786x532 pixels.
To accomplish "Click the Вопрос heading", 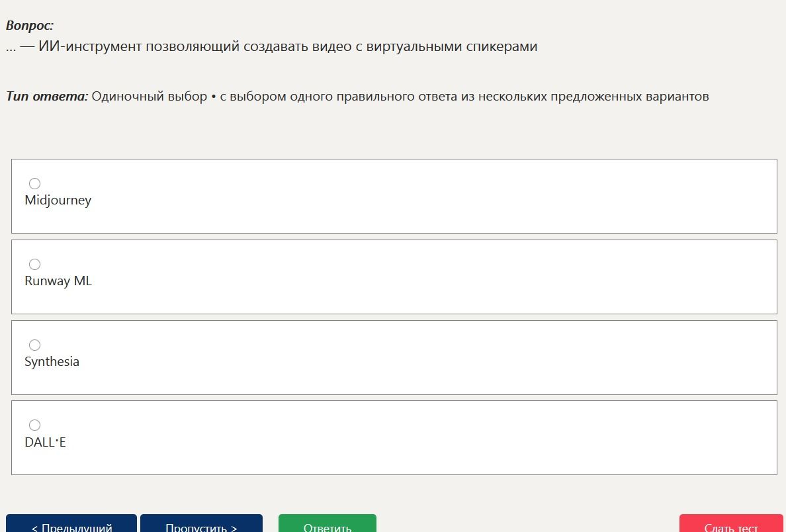I will pyautogui.click(x=30, y=26).
